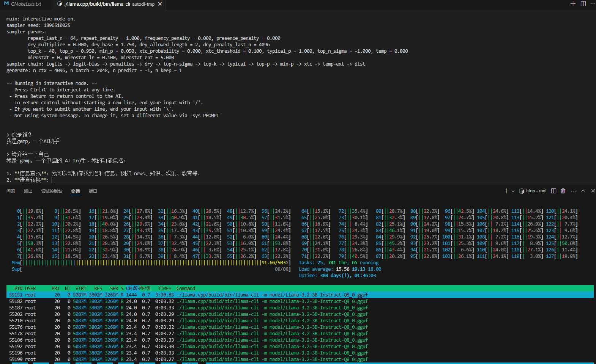Sort htop by the VIRT column header
The image size is (596, 364).
tap(81, 289)
